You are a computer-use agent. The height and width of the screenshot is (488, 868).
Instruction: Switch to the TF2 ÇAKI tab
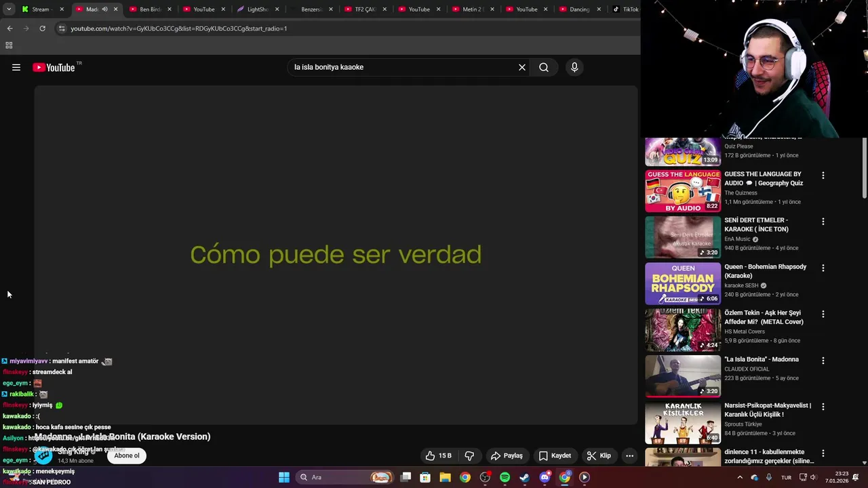coord(365,9)
